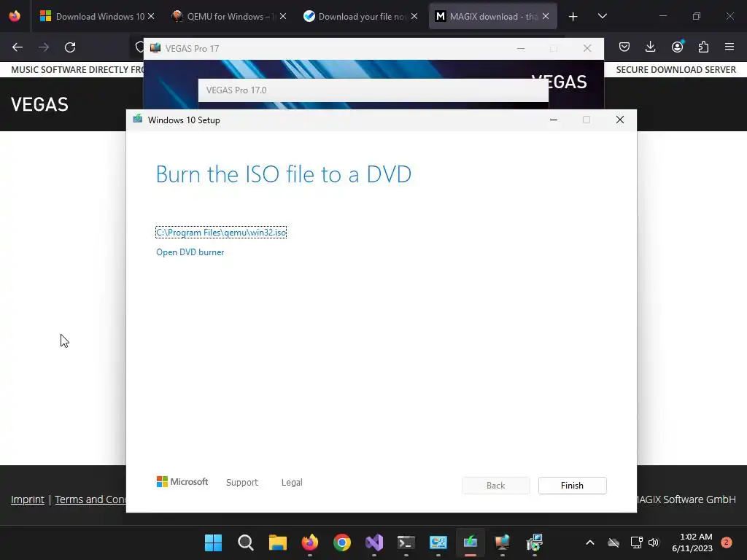Click the Open DVD burner link
Viewport: 747px width, 560px height.
(x=190, y=252)
